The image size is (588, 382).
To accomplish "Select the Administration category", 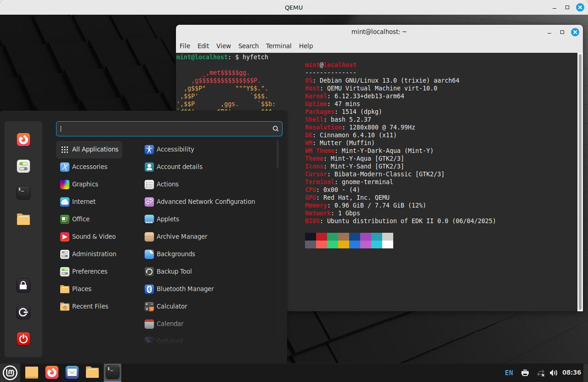I will 89,254.
